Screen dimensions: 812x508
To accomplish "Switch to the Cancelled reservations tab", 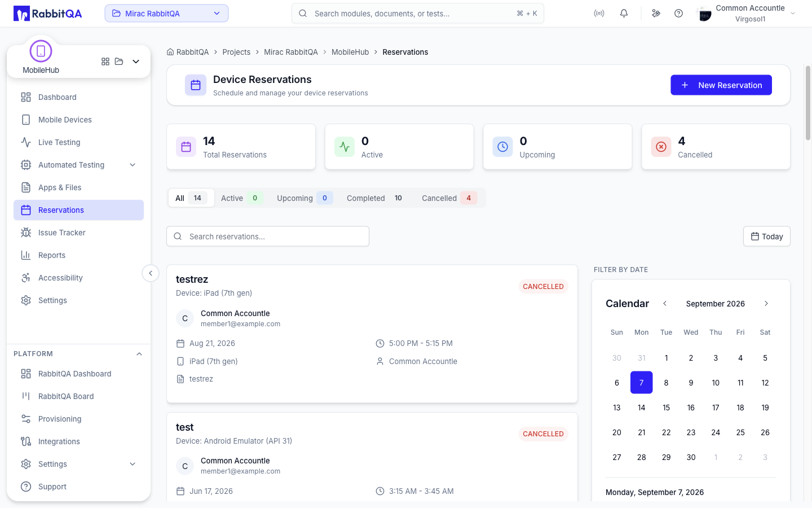I will click(448, 198).
